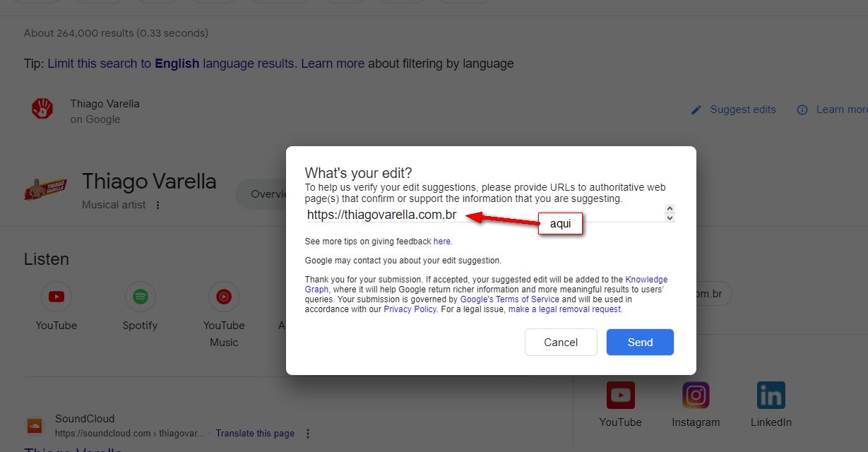Click the soundcloud.com result URL text
Image resolution: width=868 pixels, height=452 pixels.
130,434
